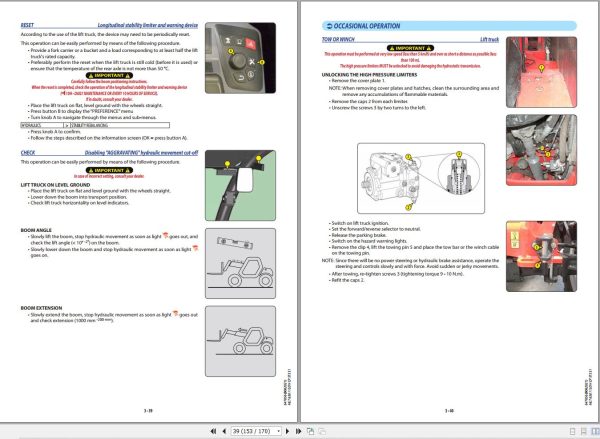
Task: Click the boom angle lift truck drawing
Action: pos(240,263)
